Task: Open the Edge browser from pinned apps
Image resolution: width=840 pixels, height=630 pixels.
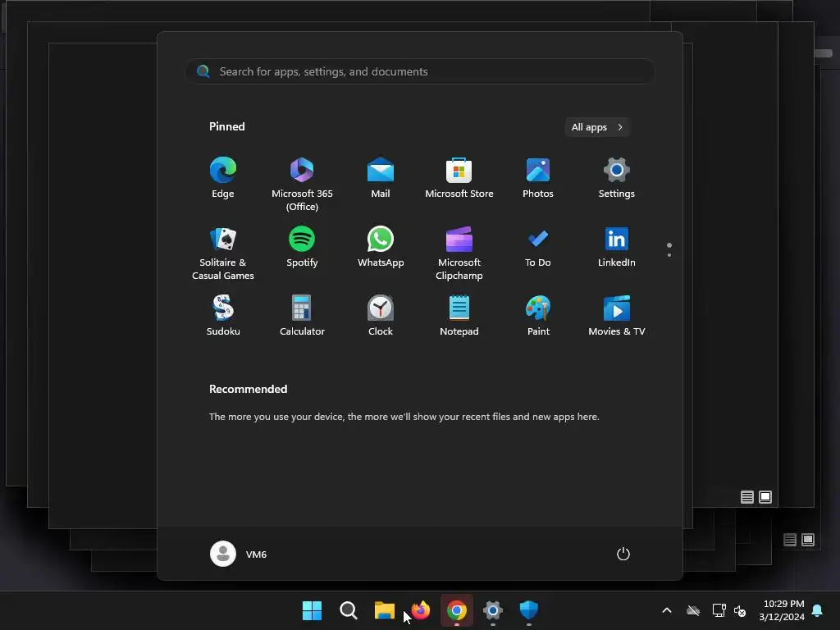Action: pos(223,178)
